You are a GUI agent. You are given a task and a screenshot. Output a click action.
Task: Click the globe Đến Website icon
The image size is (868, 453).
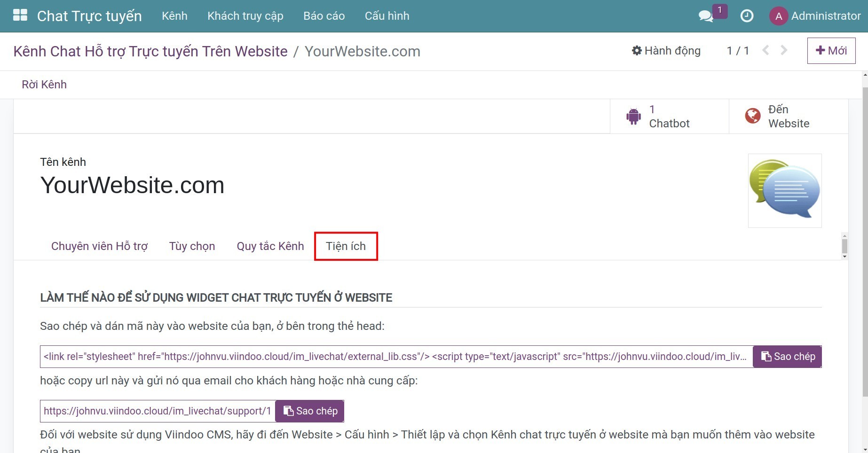tap(752, 116)
